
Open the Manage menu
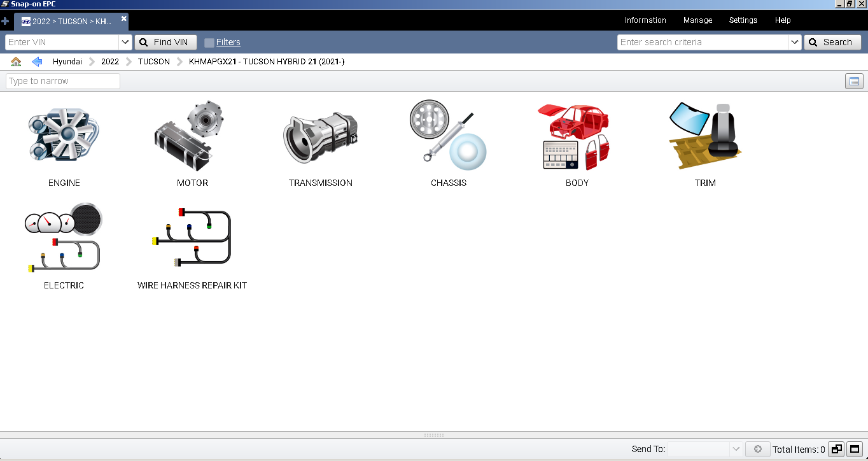pyautogui.click(x=697, y=20)
